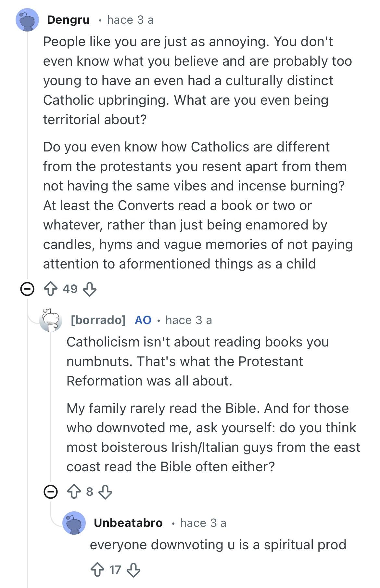Downvote Dengru's comment
Viewport: 380px width, 588px height.
[90, 289]
